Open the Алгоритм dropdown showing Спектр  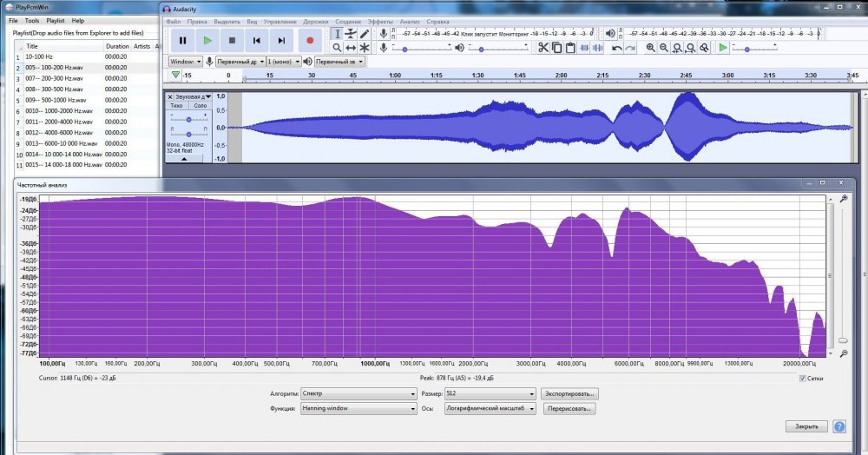tap(358, 393)
